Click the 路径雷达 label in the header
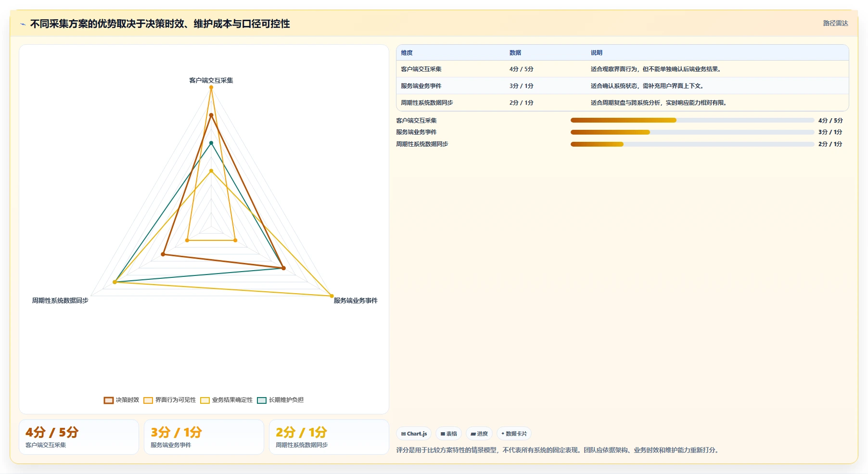This screenshot has width=868, height=474. point(835,23)
